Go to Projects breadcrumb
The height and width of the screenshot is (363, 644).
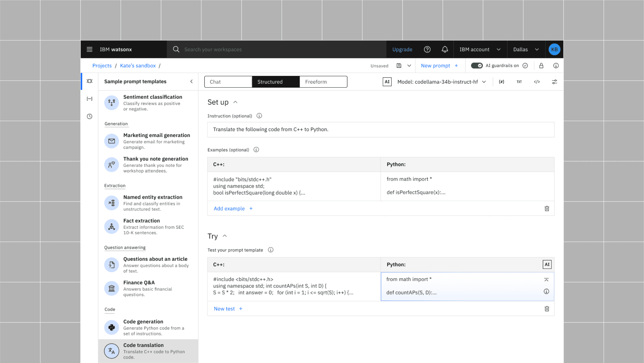(102, 66)
